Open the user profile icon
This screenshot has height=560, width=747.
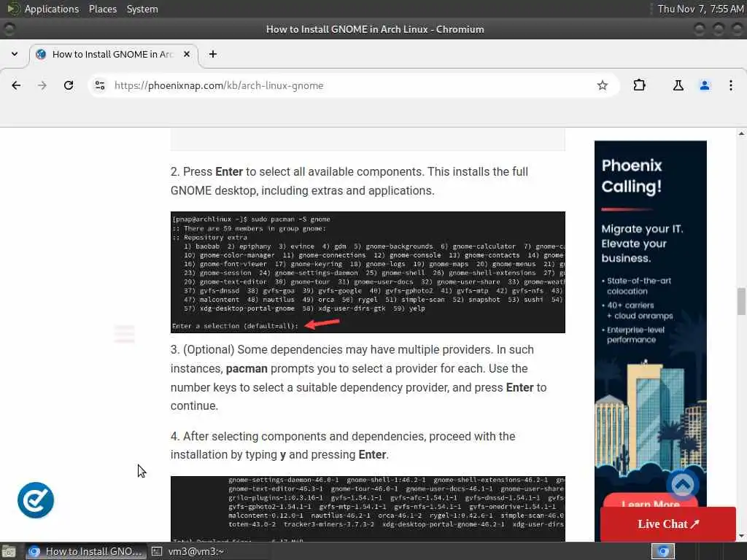pos(704,85)
